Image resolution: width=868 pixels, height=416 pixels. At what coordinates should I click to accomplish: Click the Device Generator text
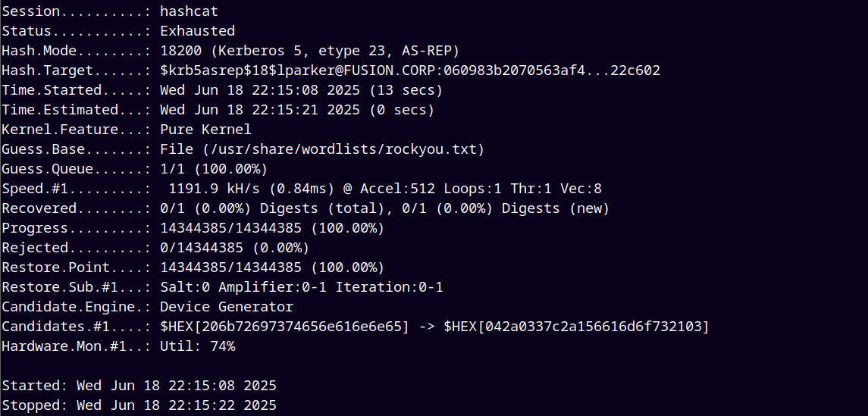[227, 307]
